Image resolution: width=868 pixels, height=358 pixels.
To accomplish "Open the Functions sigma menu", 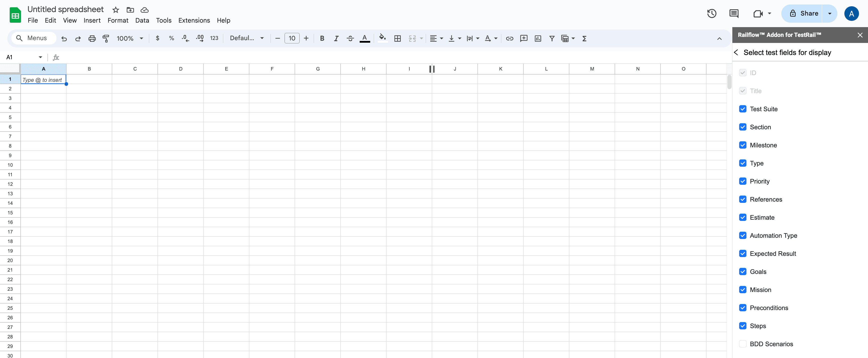I will [x=584, y=38].
